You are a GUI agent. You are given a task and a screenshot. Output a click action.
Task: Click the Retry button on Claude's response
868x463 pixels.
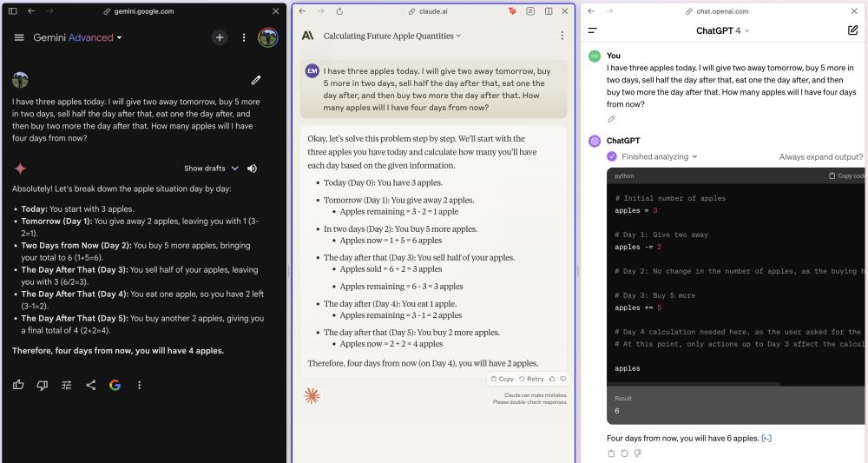(530, 379)
